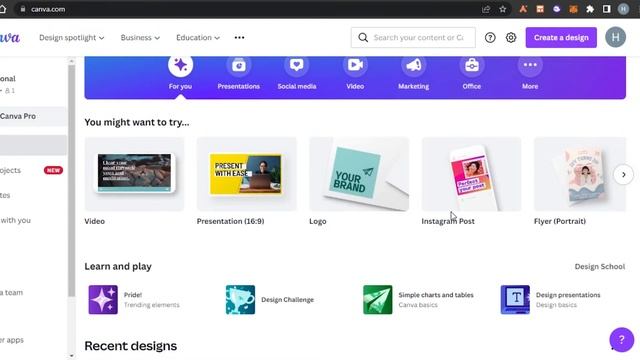Open the three-dot more menu in header

pyautogui.click(x=240, y=38)
